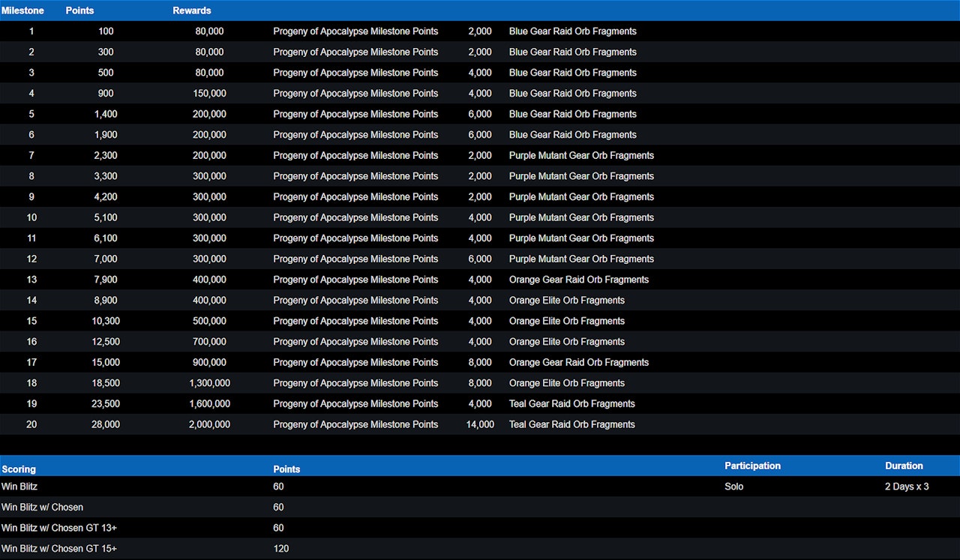The image size is (960, 560).
Task: Select the 2,000,000 reward value
Action: tap(209, 424)
